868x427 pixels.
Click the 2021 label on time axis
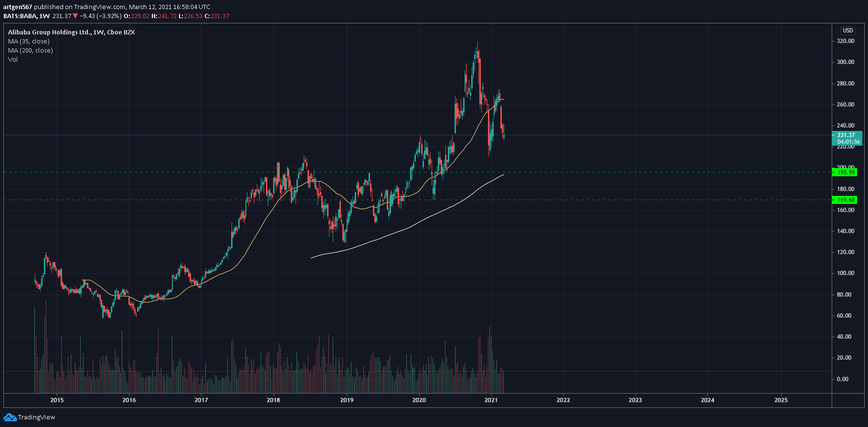[491, 400]
